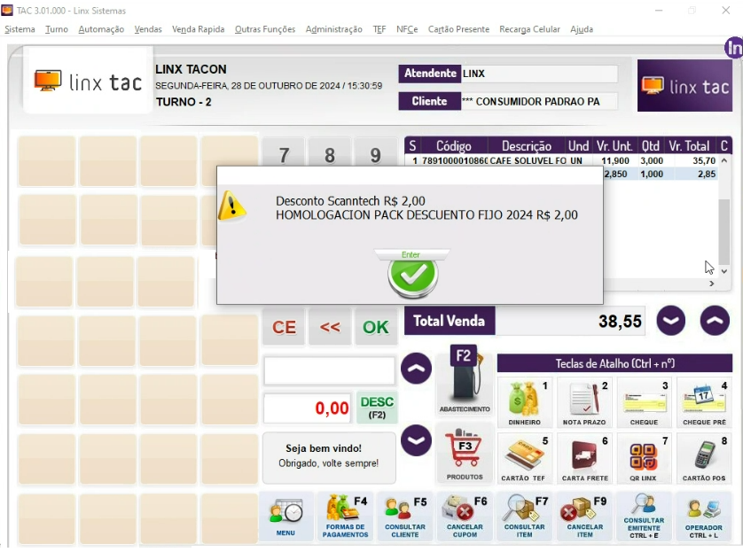743x560 pixels.
Task: Click the item list scroll up arrow
Action: coord(724,161)
